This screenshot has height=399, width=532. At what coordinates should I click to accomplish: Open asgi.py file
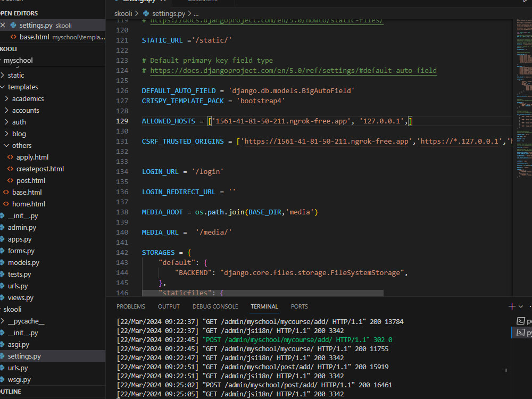[53, 344]
